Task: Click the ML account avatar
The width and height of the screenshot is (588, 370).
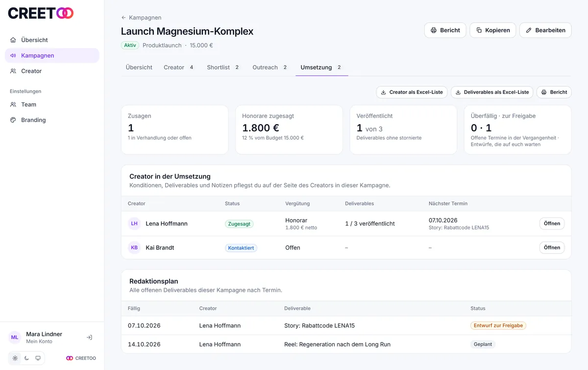Action: (15, 337)
